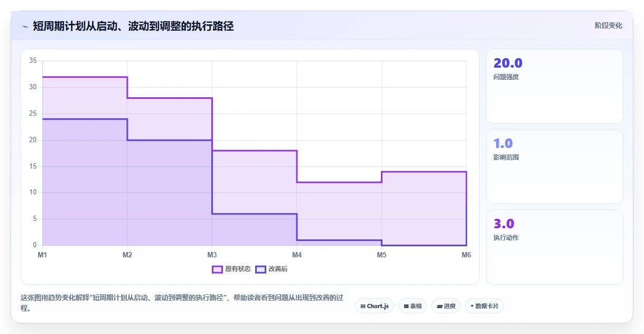Click the M3 x-axis label

coord(212,255)
